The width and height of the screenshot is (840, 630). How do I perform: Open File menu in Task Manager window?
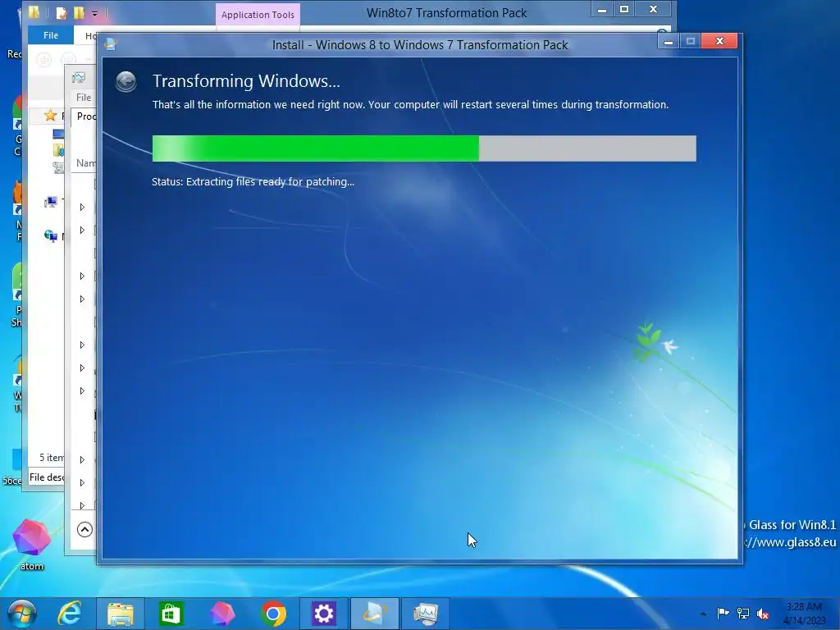click(x=84, y=98)
